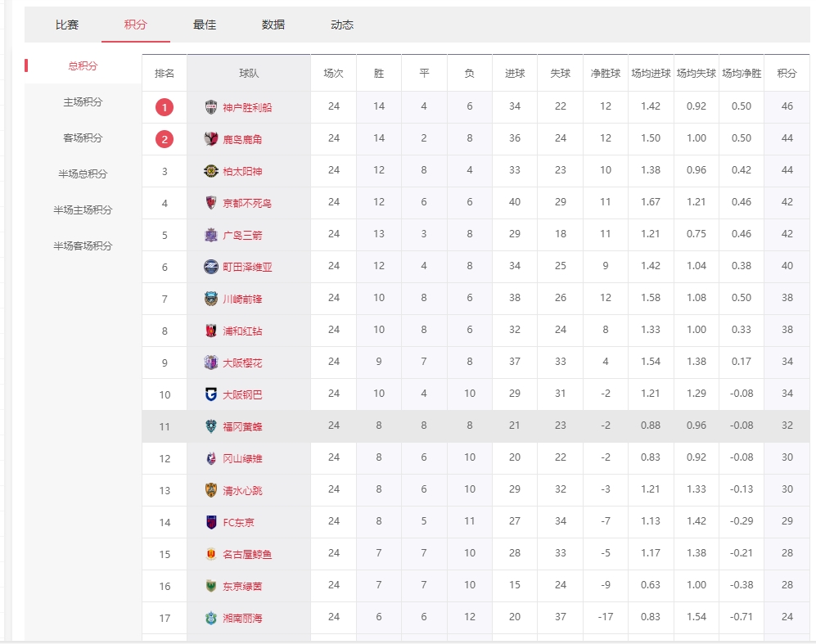The height and width of the screenshot is (644, 816).
Task: Click the 湘南丽海 team logo icon
Action: click(211, 618)
